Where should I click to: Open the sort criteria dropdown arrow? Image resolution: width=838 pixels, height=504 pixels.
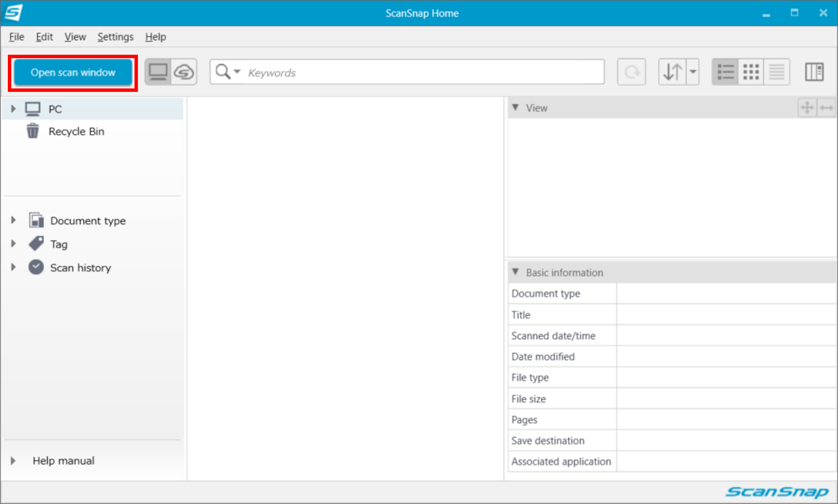693,72
